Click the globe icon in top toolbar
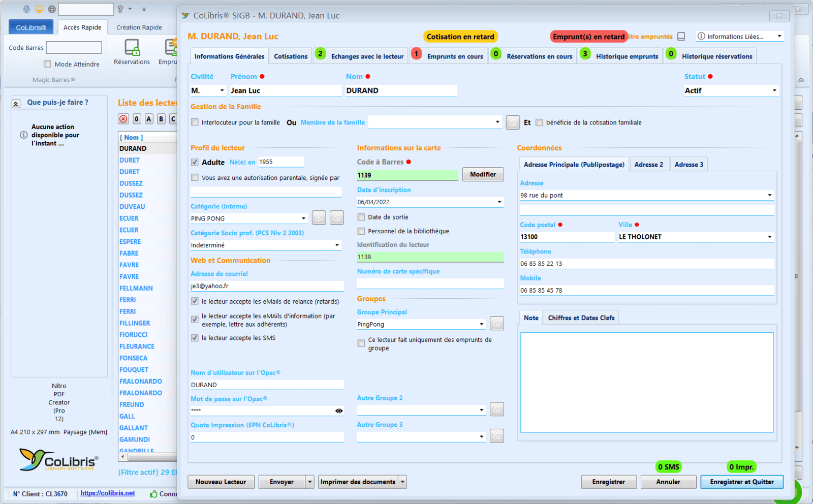Image resolution: width=813 pixels, height=504 pixels. pos(52,9)
